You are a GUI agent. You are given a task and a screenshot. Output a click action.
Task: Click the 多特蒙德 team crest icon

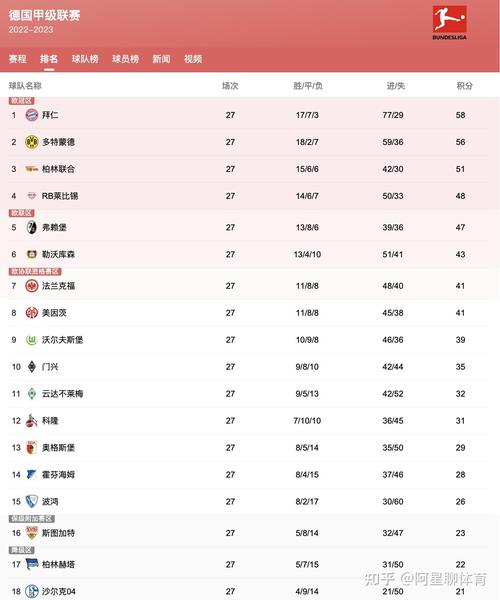click(x=32, y=142)
